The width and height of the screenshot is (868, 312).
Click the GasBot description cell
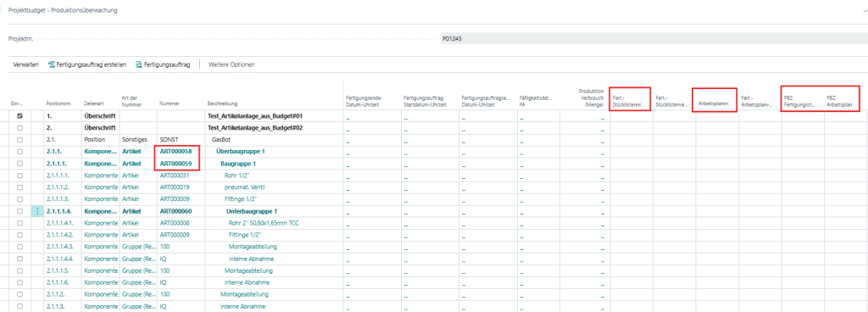coord(221,140)
